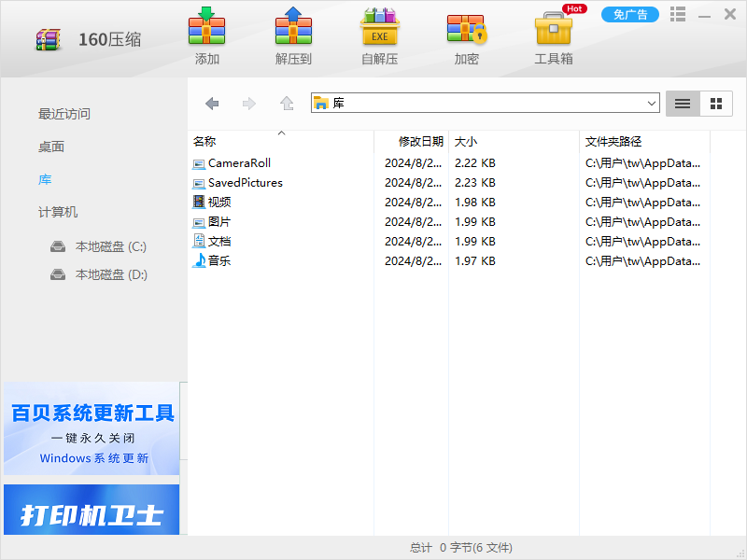Screen dimensions: 747x560
Task: Go up one folder level arrow
Action: click(287, 103)
